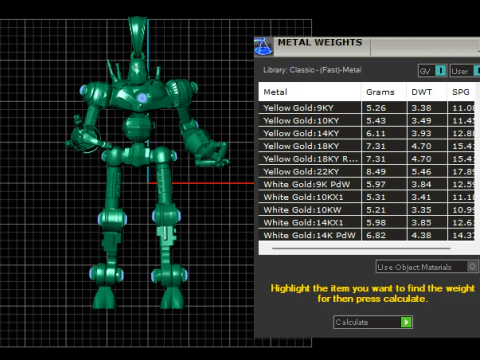Click the Library: Classic - (Fast)-Metal label
This screenshot has height=360, width=480.
[312, 70]
